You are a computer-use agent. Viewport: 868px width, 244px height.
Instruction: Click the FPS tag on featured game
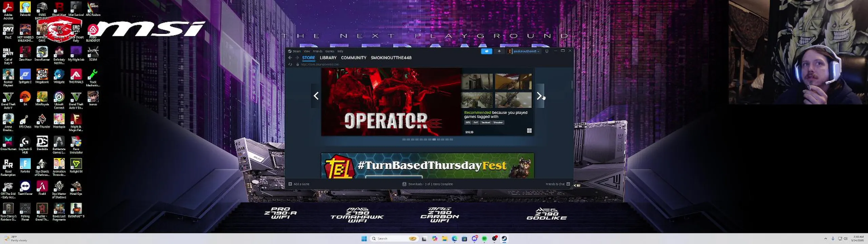(x=468, y=123)
